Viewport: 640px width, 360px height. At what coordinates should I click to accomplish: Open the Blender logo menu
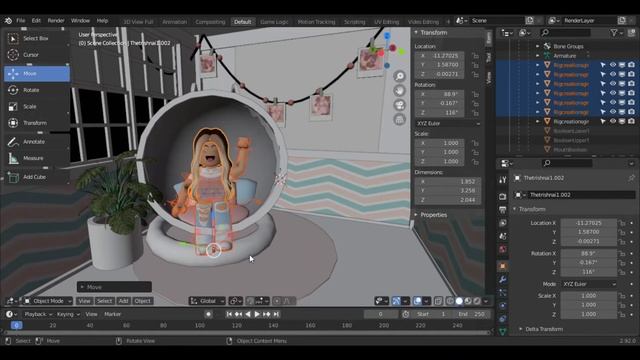[8, 20]
